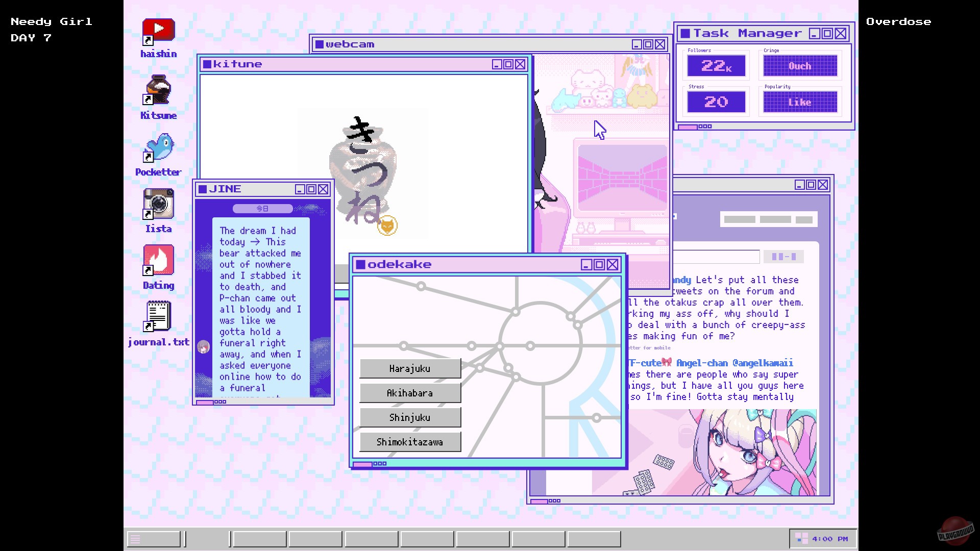Click the JINE chat message bubble

coord(261,306)
